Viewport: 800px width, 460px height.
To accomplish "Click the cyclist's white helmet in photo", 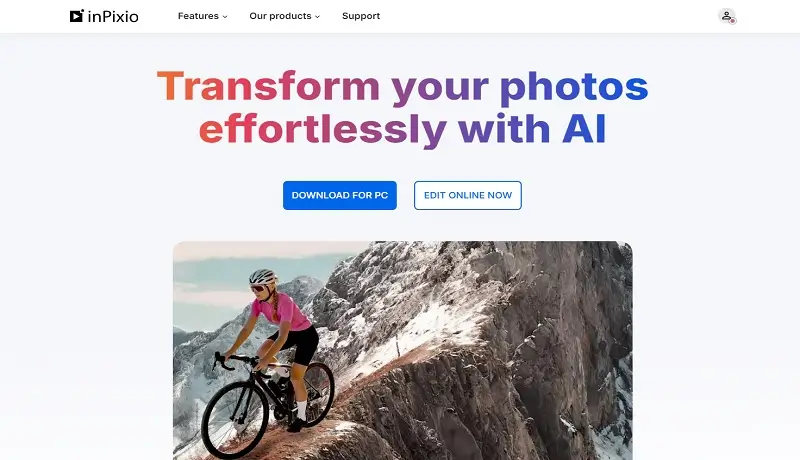I will (263, 276).
